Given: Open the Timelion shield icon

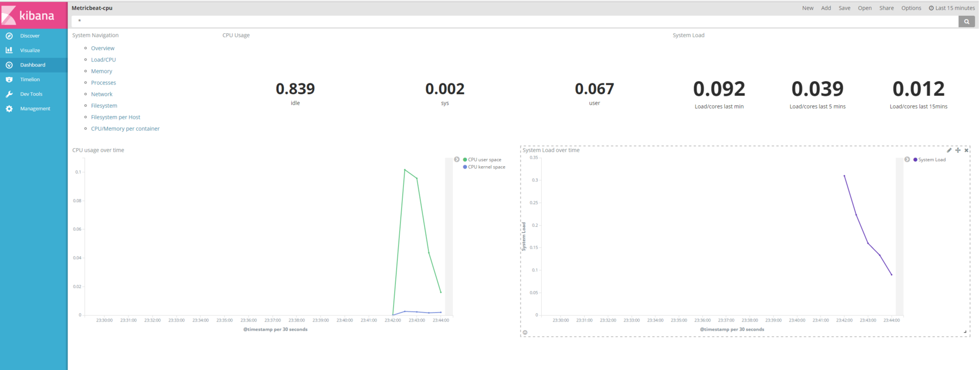Looking at the screenshot, I should click(9, 80).
